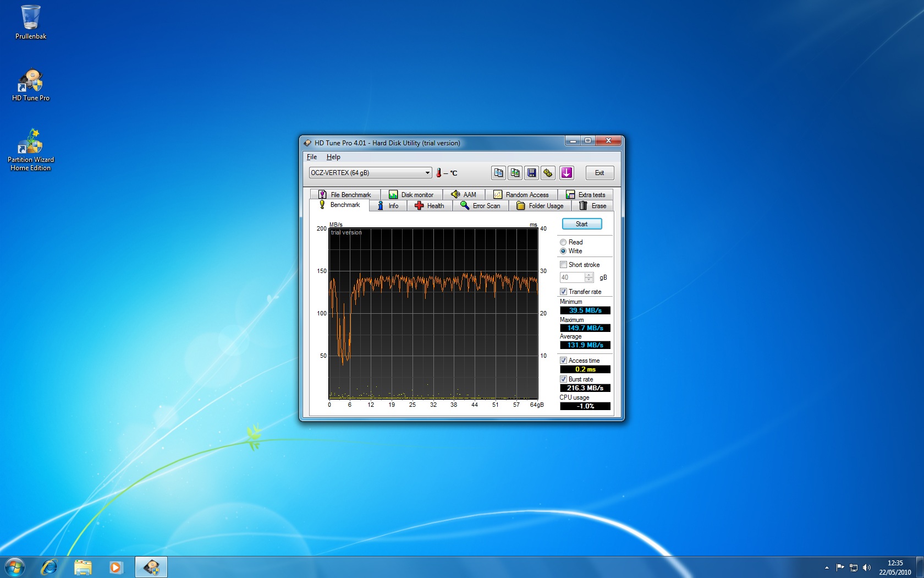This screenshot has height=578, width=924.
Task: Click the save floppy disk icon
Action: pyautogui.click(x=531, y=173)
